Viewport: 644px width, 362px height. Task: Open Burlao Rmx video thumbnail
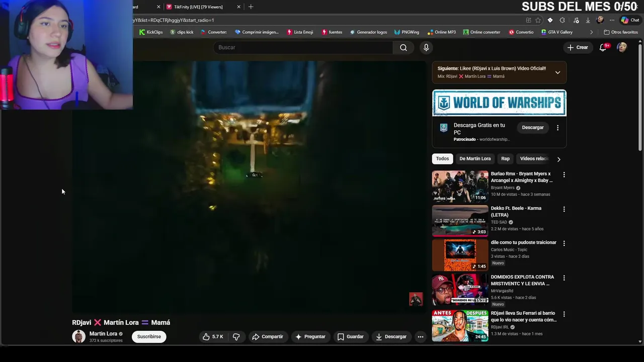tap(460, 186)
